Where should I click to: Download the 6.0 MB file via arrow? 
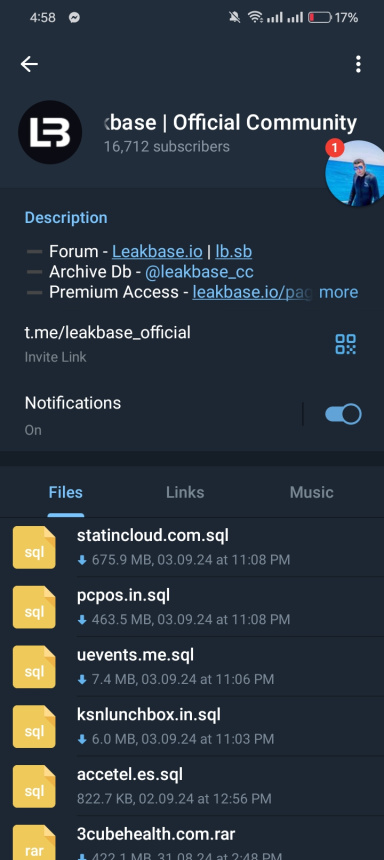pyautogui.click(x=82, y=739)
